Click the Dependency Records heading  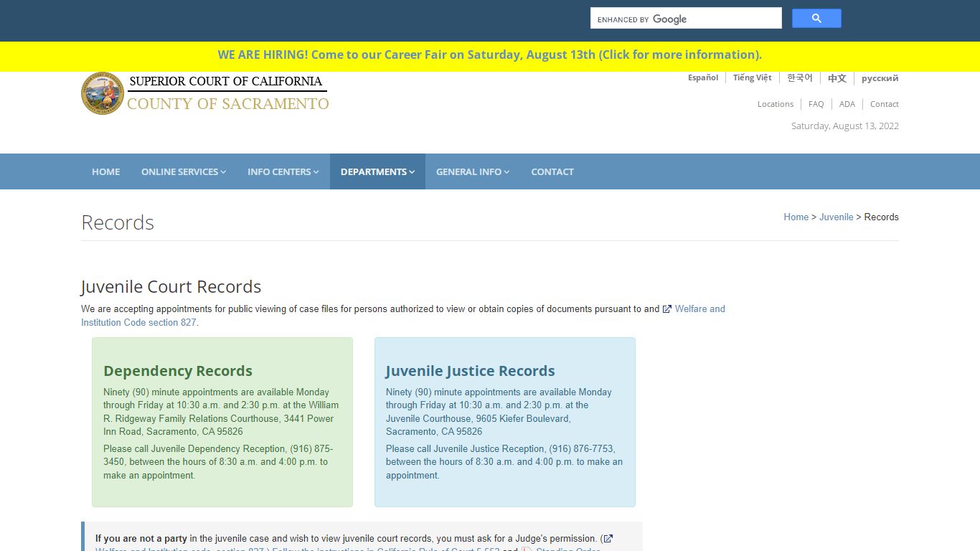[178, 371]
